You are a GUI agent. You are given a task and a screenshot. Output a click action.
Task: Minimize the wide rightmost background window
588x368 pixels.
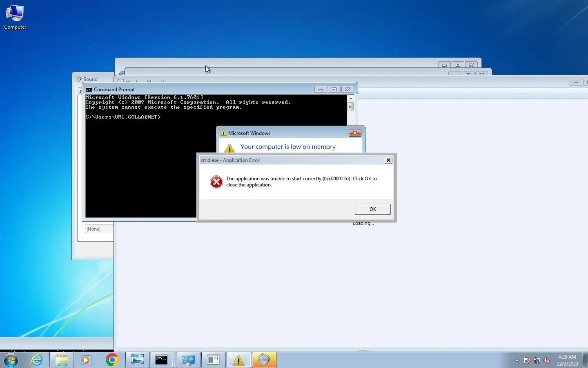click(576, 83)
